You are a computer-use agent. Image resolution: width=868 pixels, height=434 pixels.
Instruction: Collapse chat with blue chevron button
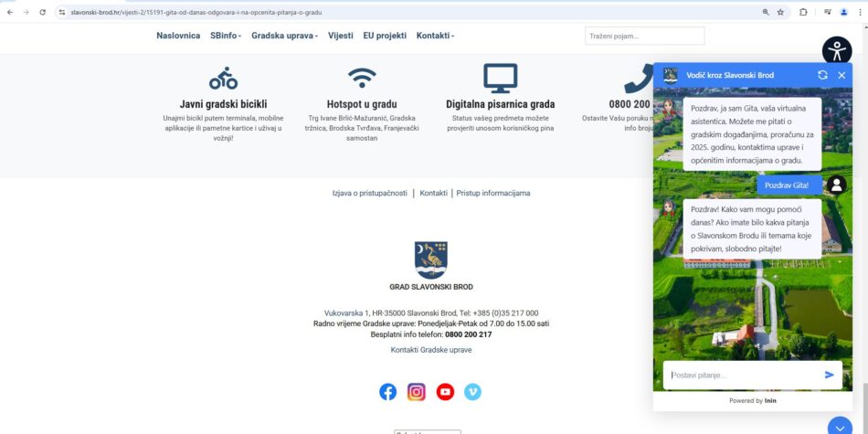839,427
